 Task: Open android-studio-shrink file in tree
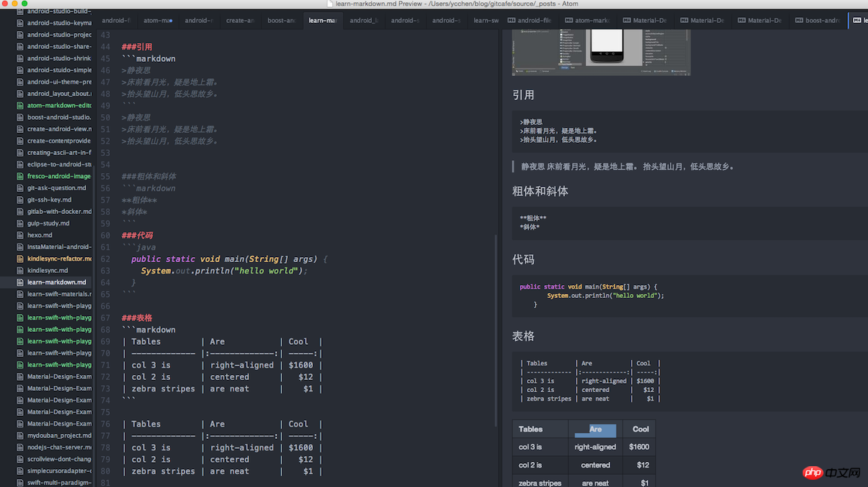(x=60, y=58)
